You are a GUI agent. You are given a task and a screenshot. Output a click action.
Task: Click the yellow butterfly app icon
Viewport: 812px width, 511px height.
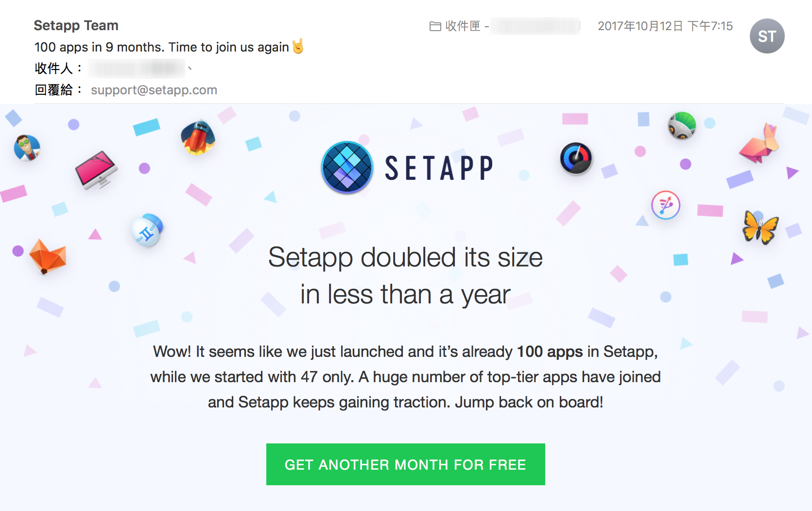point(760,227)
